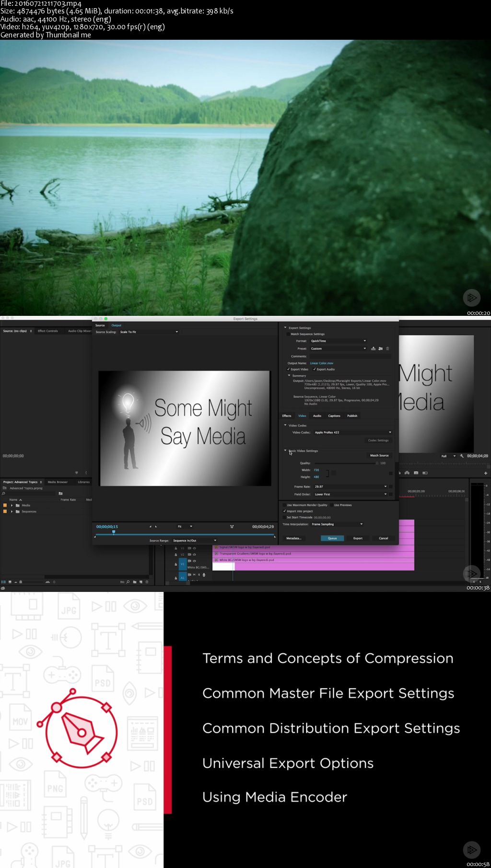Uncheck the Export Audio checkbox
Image resolution: width=491 pixels, height=868 pixels.
pyautogui.click(x=314, y=369)
